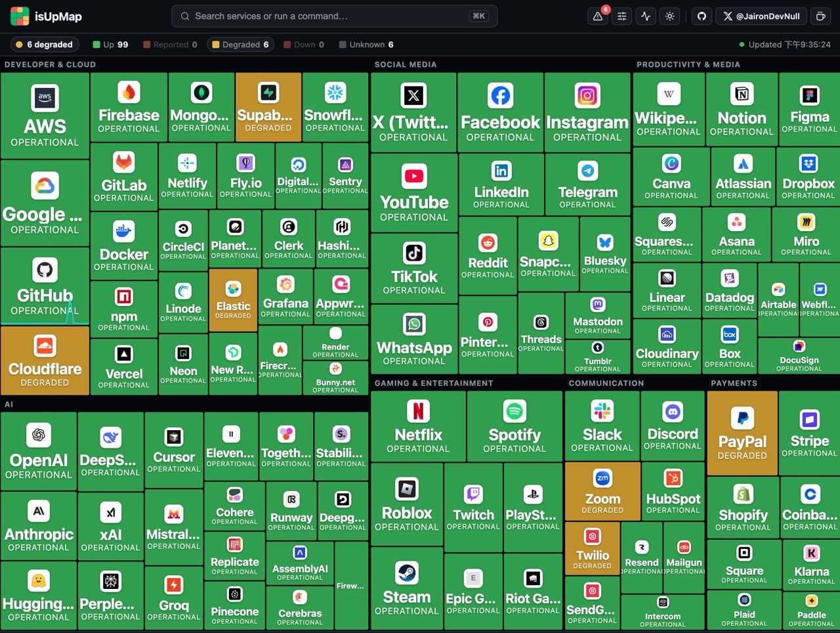Toggle the Reported 0 filter

click(x=170, y=45)
